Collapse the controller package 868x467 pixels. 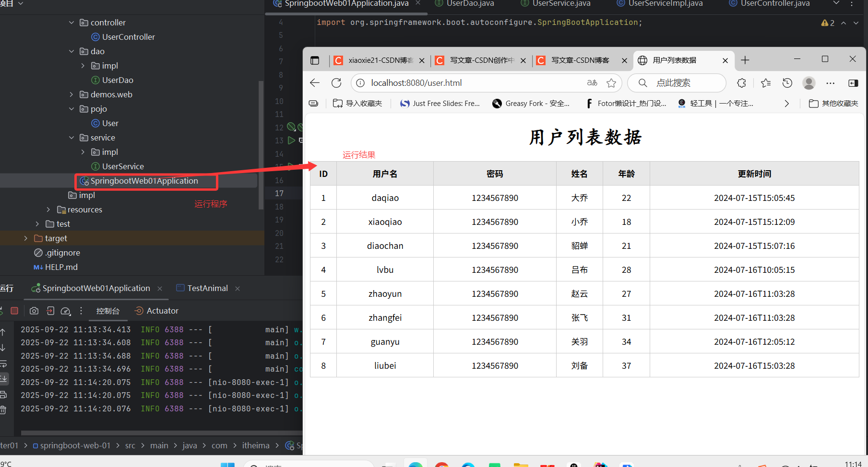71,23
